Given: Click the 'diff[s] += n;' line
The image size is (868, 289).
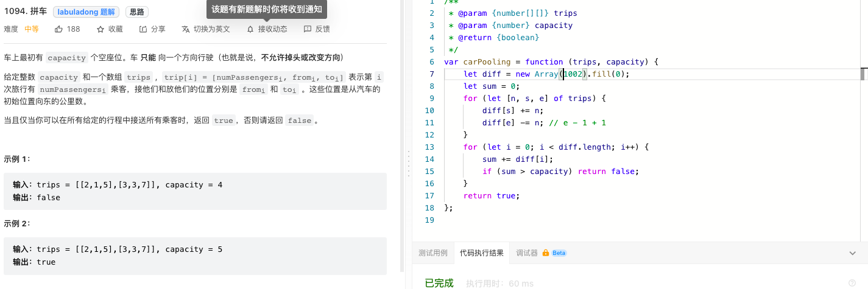Looking at the screenshot, I should (513, 111).
